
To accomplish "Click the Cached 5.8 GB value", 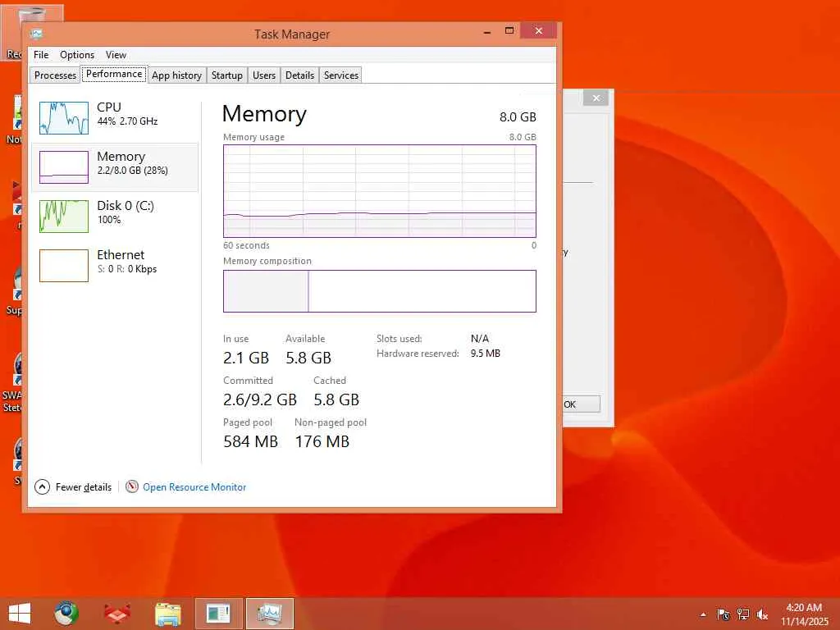I will 336,399.
